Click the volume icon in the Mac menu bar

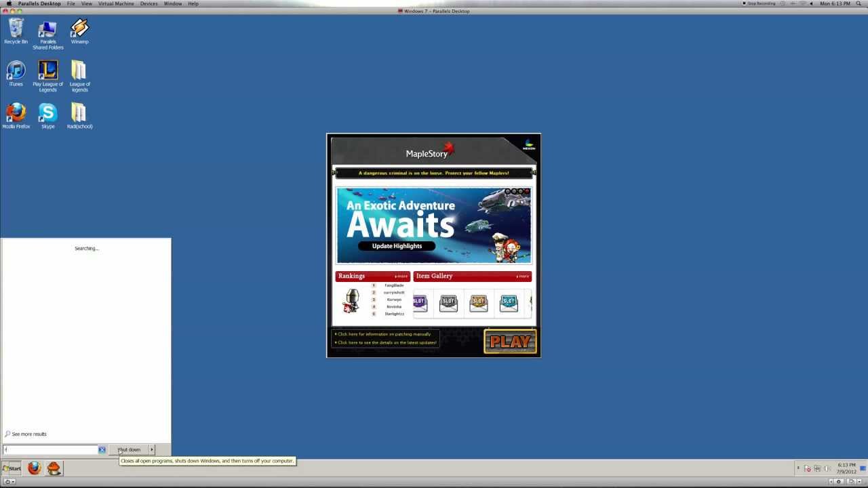click(812, 3)
